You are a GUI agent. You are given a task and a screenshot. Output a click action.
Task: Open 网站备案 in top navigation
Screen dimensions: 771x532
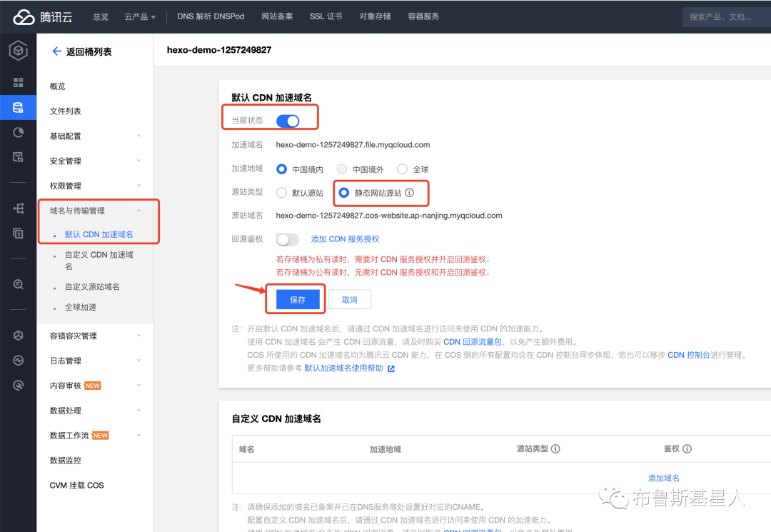[277, 16]
